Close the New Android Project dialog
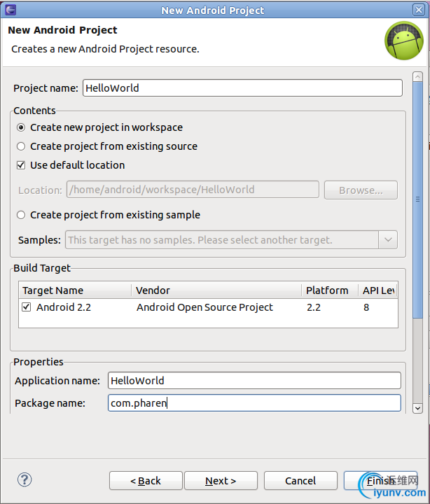 [418, 10]
